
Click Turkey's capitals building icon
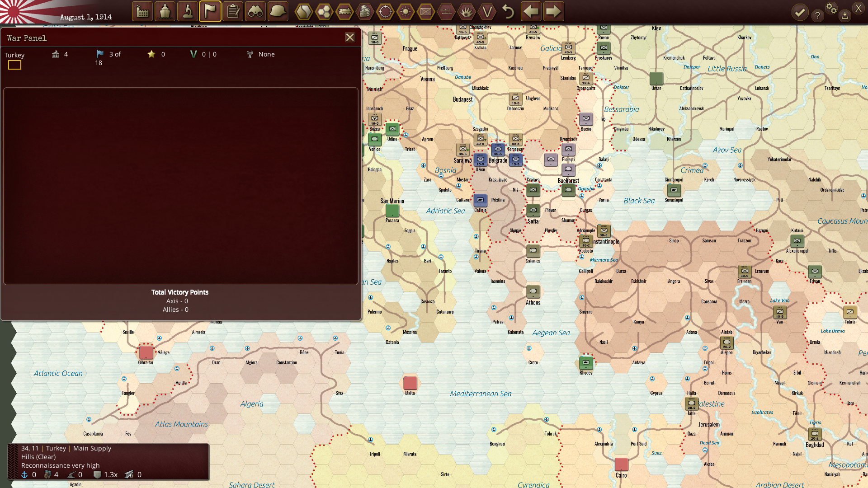[x=56, y=54]
